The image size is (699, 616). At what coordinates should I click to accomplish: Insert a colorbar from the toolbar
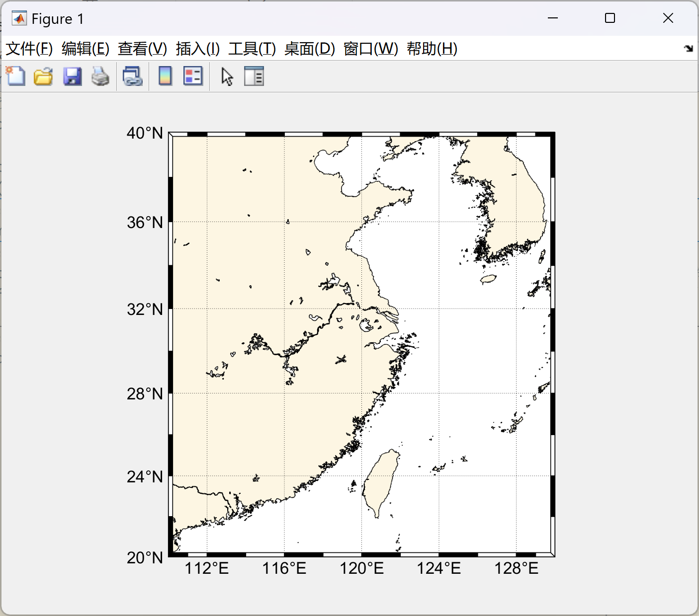tap(165, 77)
